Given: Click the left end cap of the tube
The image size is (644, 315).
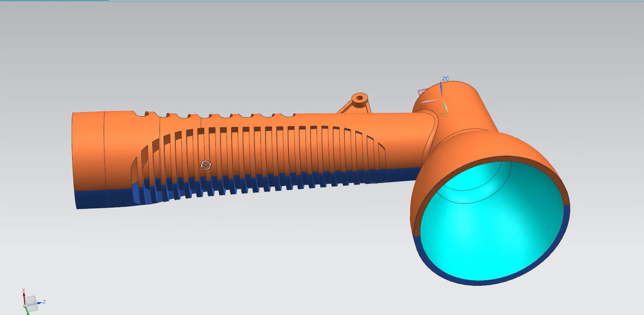Looking at the screenshot, I should click(86, 155).
